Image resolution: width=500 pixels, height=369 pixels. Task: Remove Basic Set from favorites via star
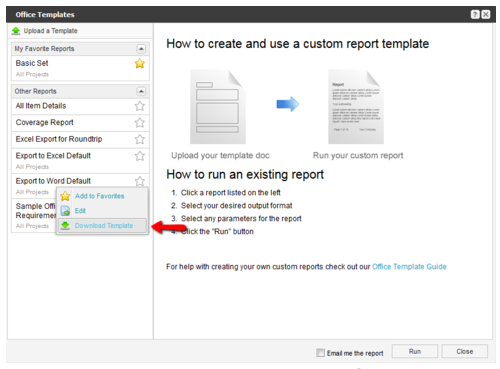pos(140,63)
